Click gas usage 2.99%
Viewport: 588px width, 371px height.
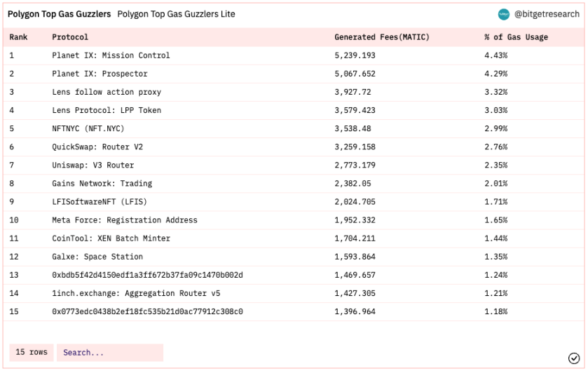(x=495, y=128)
